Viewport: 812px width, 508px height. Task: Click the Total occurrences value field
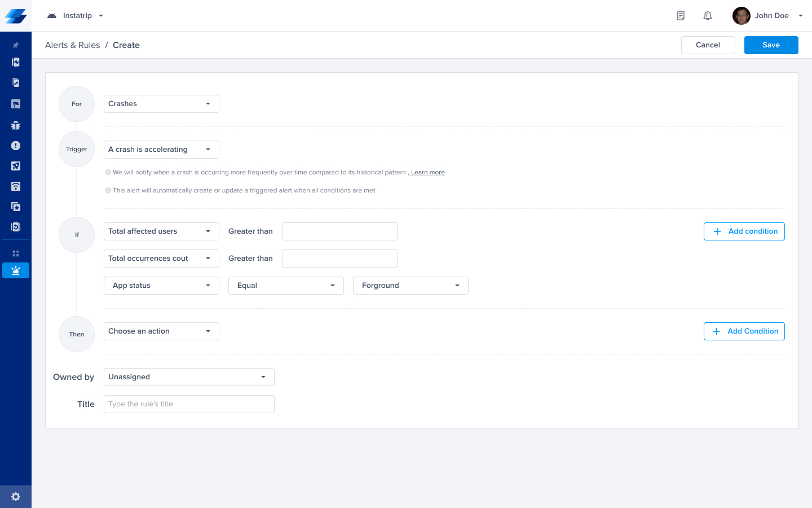point(339,259)
